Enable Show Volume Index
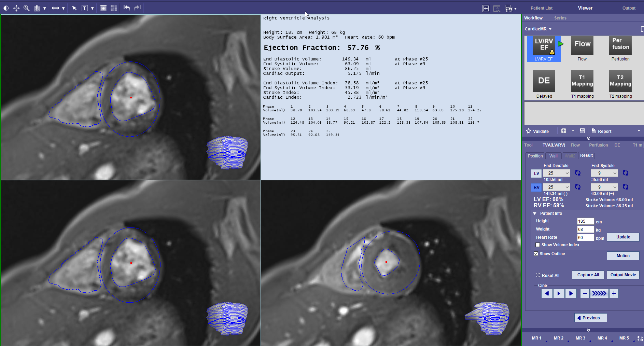Viewport: 644px width, 346px height. (538, 245)
